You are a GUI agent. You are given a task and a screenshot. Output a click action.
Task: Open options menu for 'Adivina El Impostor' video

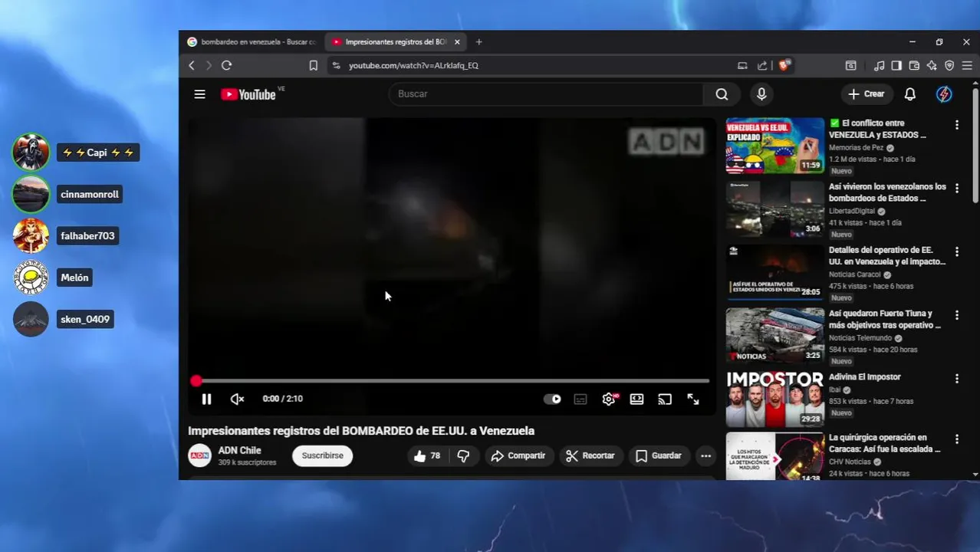click(x=956, y=379)
